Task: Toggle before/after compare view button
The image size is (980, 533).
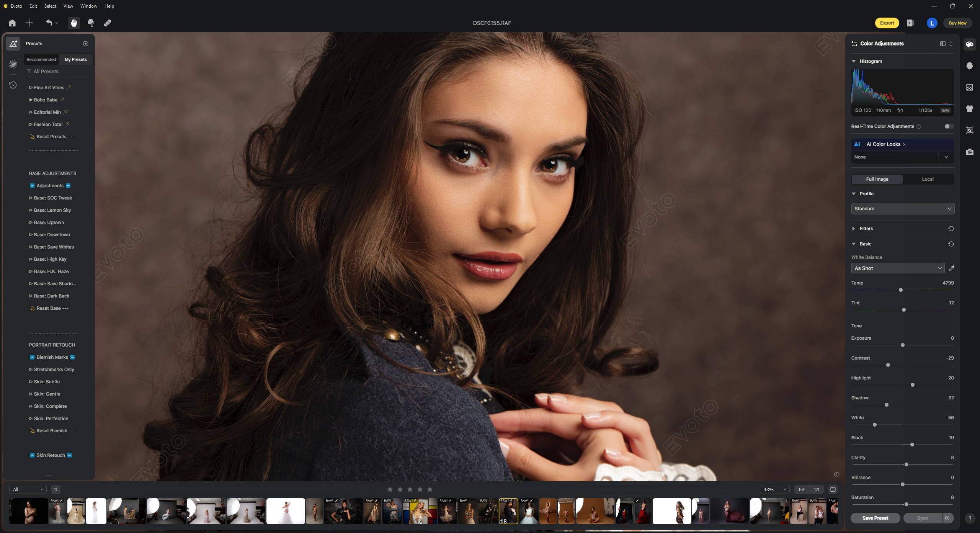Action: 833,489
